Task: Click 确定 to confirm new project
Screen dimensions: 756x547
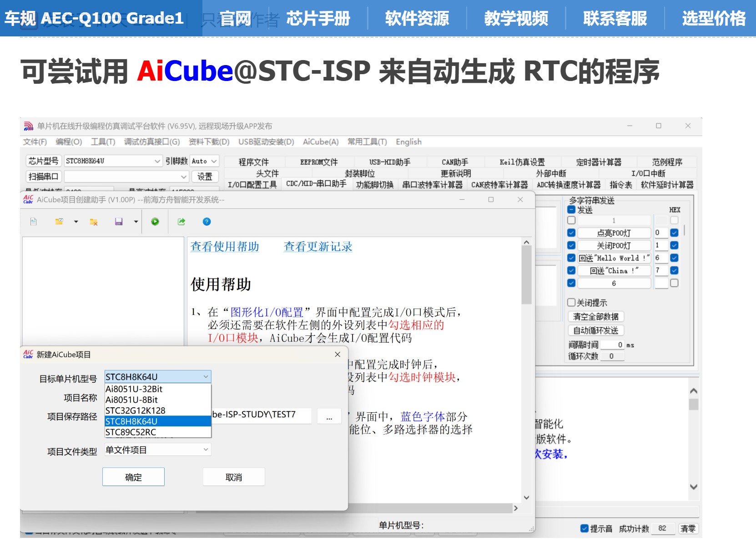Action: tap(133, 477)
